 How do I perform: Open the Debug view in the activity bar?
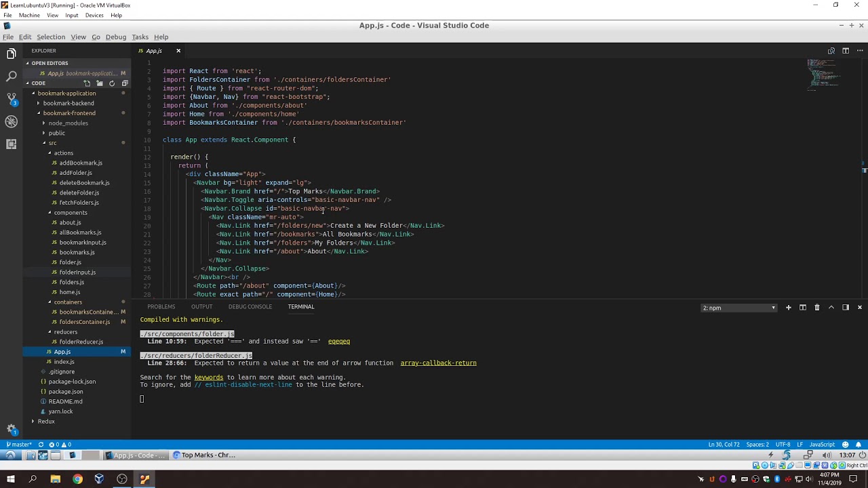[x=11, y=121]
